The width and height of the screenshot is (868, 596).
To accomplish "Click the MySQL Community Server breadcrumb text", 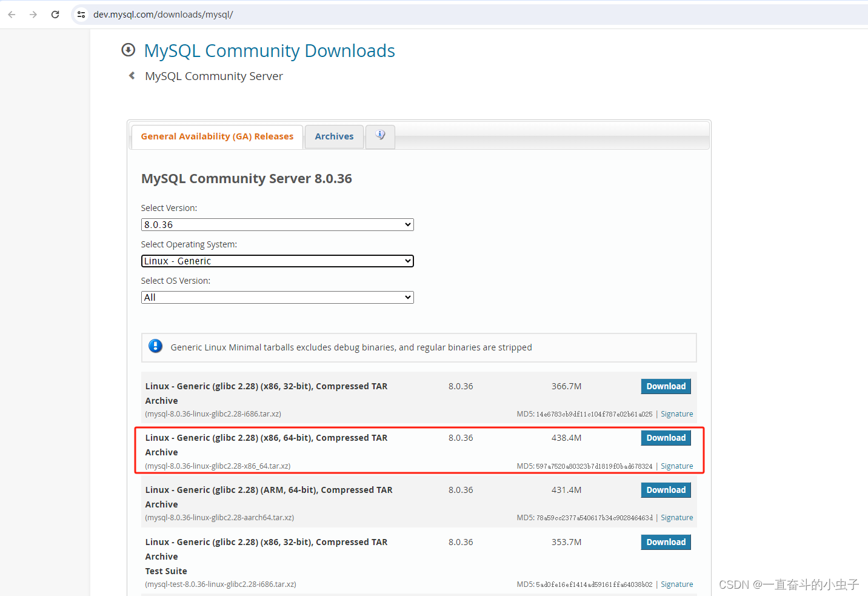I will 214,76.
